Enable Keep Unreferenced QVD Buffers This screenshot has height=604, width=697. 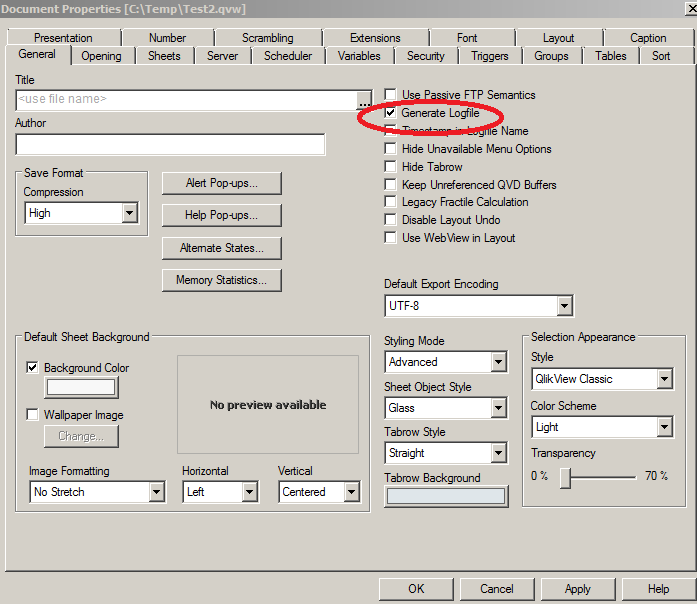[390, 184]
